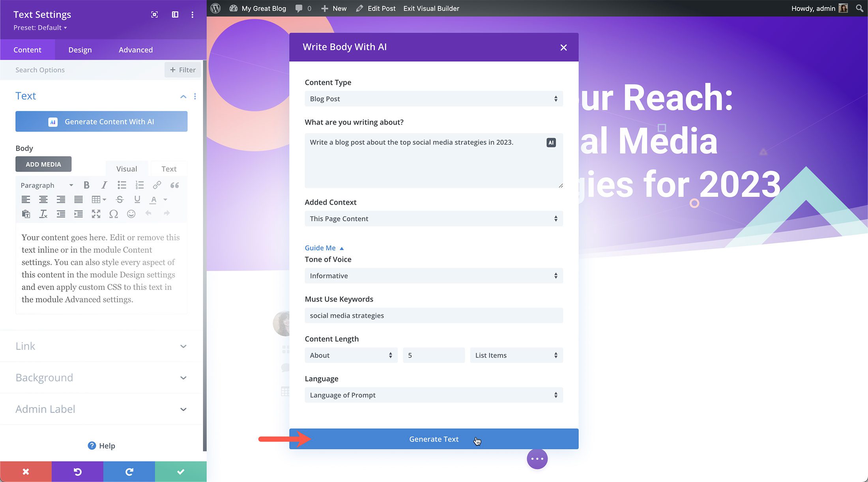Expand the Added Context dropdown
Image resolution: width=868 pixels, height=482 pixels.
pyautogui.click(x=433, y=219)
